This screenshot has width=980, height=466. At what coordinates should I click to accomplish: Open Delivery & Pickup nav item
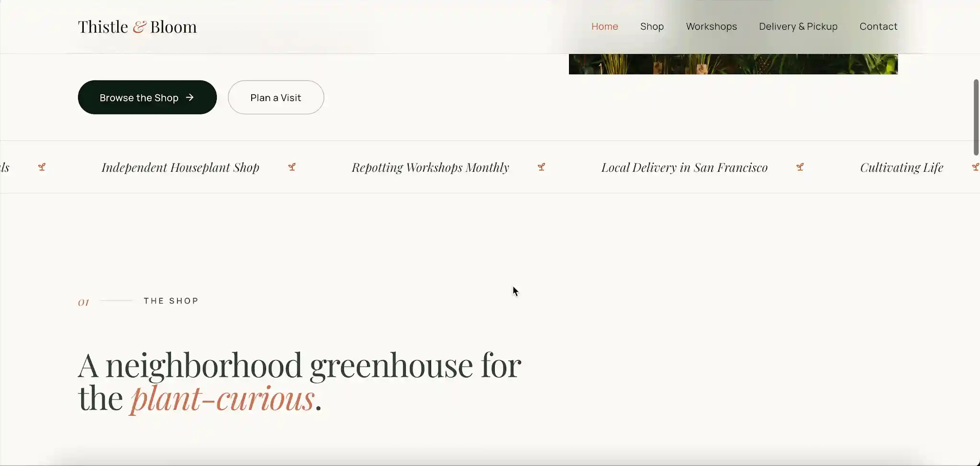pyautogui.click(x=798, y=26)
